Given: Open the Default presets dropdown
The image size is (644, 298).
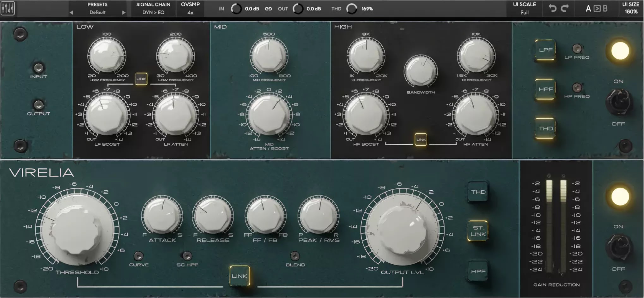Looking at the screenshot, I should (97, 12).
